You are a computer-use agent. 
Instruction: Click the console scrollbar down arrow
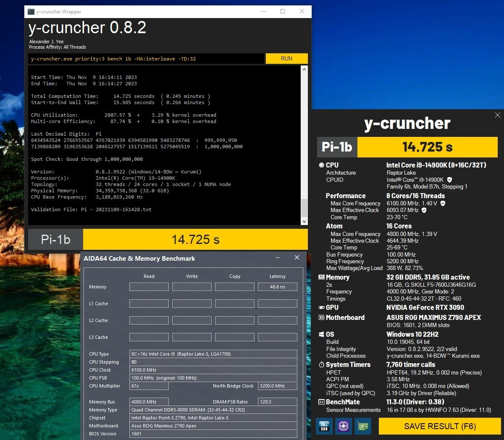tap(304, 221)
